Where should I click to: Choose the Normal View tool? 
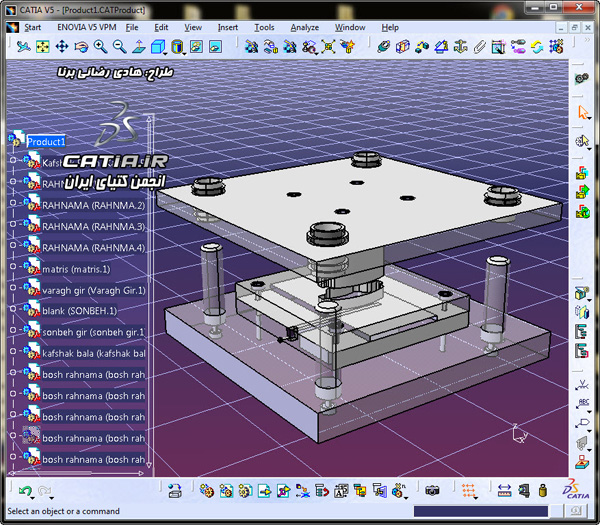(x=139, y=47)
